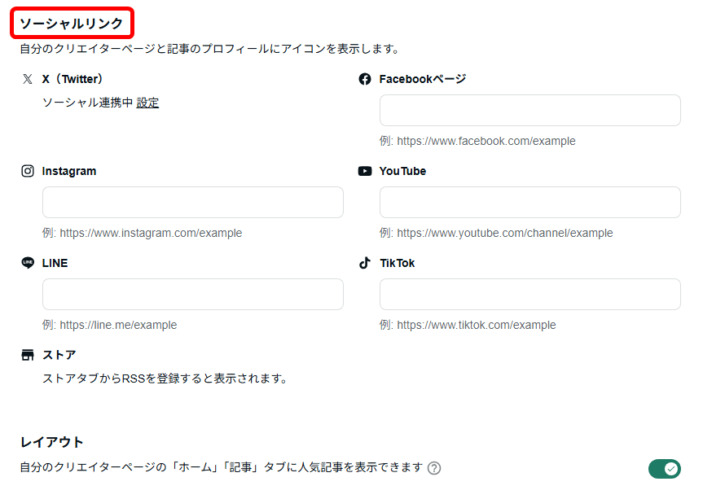The image size is (703, 499).
Task: Click the Facebook example URL hint text
Action: point(477,141)
